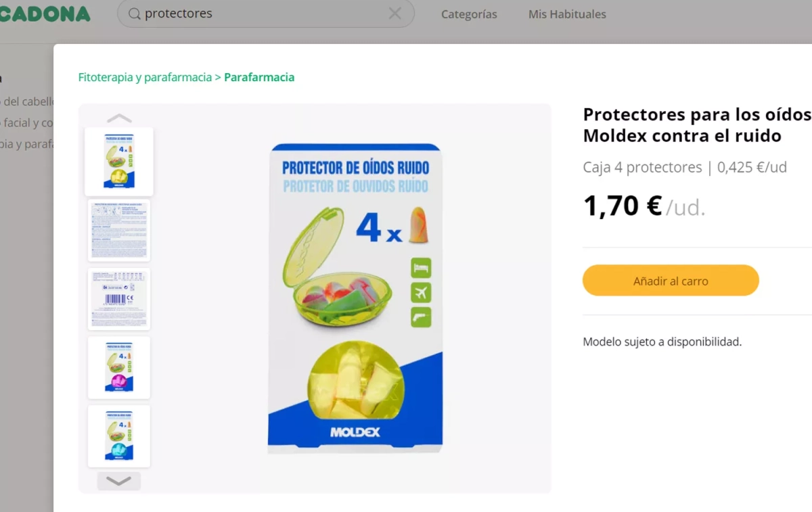This screenshot has width=812, height=512.
Task: Clear the search box with the X icon
Action: [394, 14]
